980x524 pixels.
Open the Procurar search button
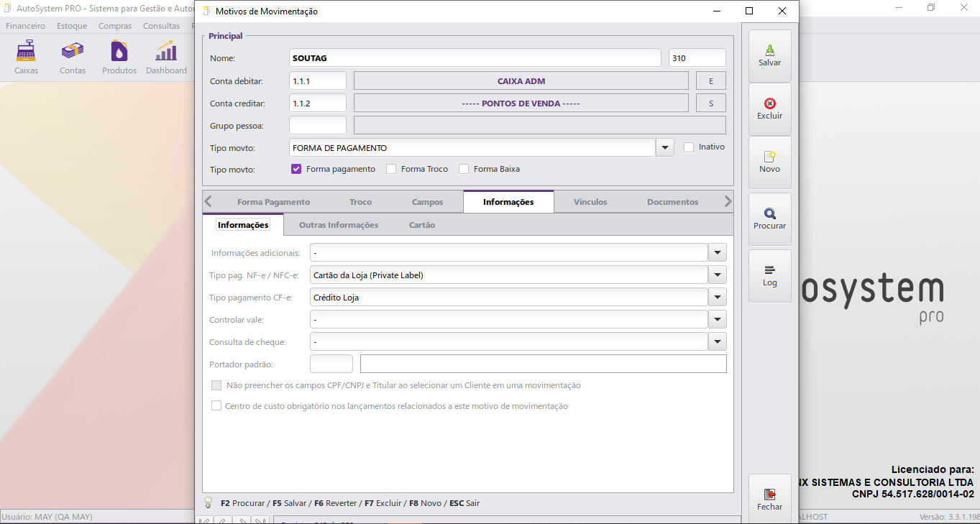click(769, 219)
